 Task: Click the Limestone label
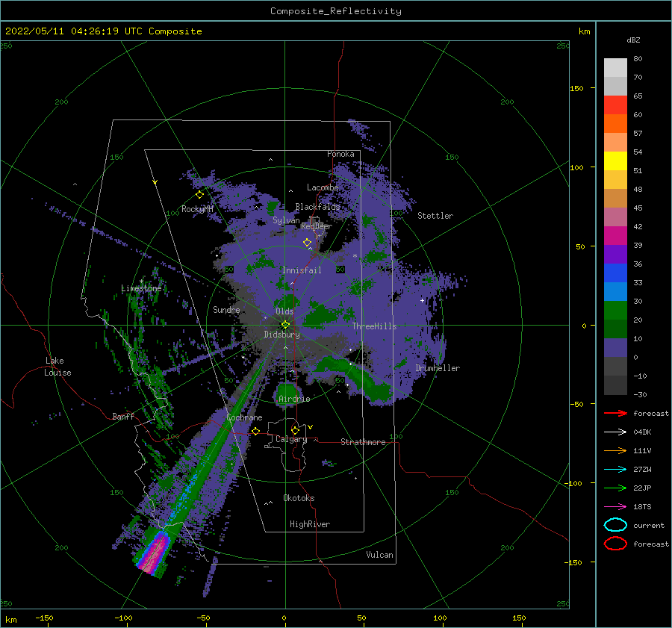click(141, 288)
